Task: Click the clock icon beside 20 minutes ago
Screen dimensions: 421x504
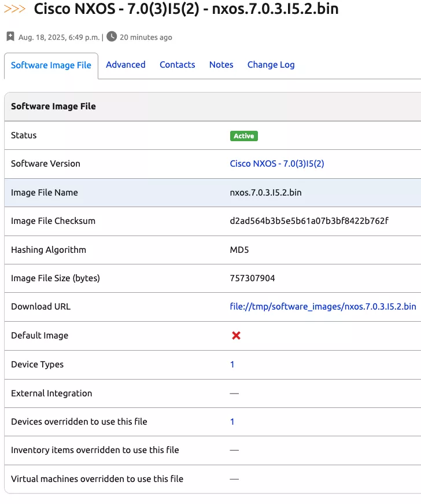Action: (111, 36)
